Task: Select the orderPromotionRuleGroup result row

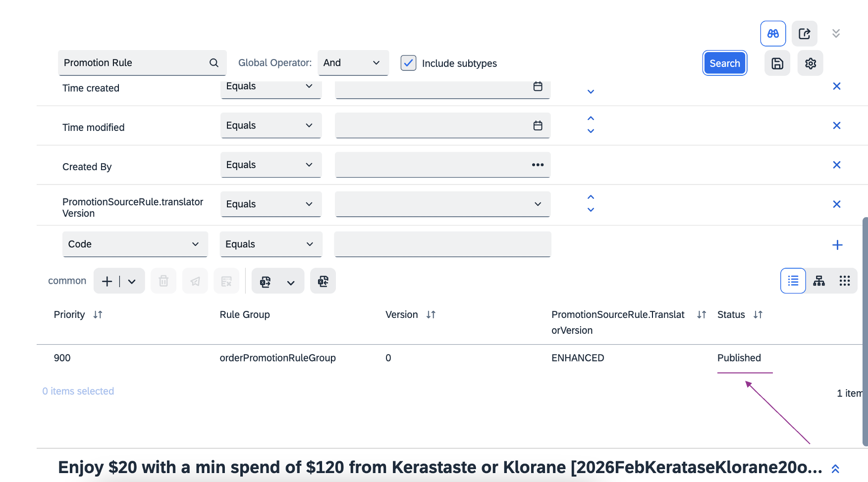Action: click(277, 358)
